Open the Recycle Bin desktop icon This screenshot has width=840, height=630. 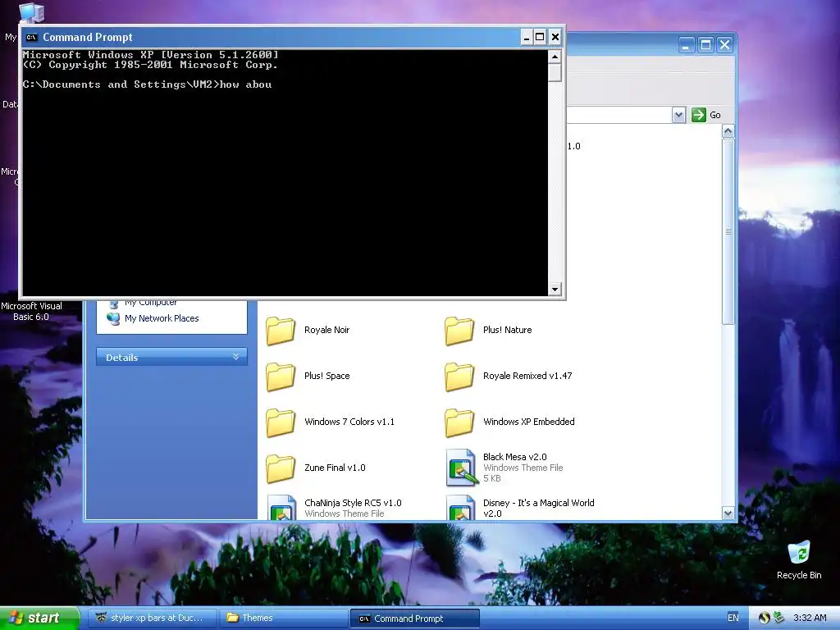click(799, 552)
